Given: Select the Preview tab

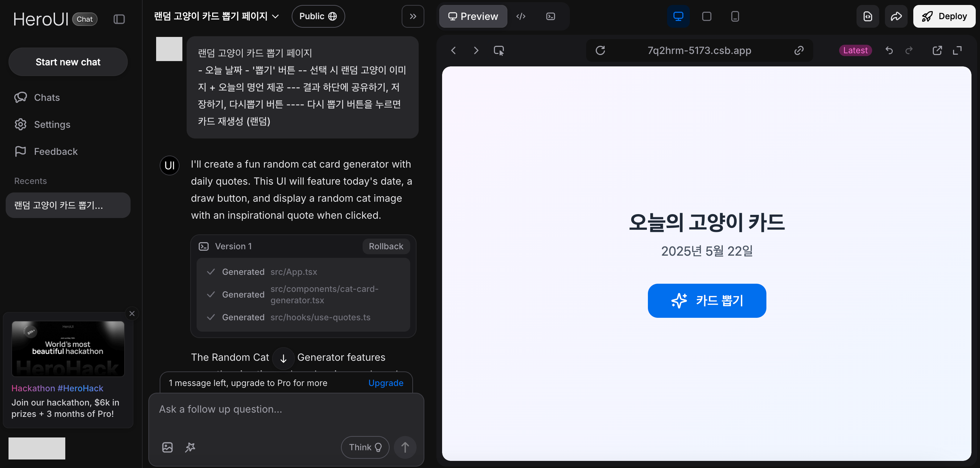Looking at the screenshot, I should coord(473,16).
